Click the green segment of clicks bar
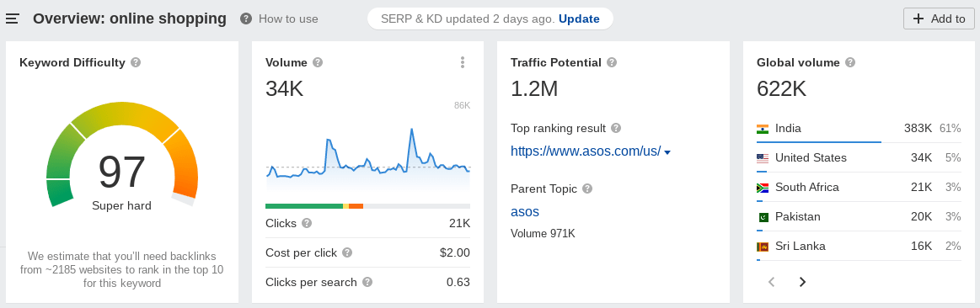 (x=304, y=205)
